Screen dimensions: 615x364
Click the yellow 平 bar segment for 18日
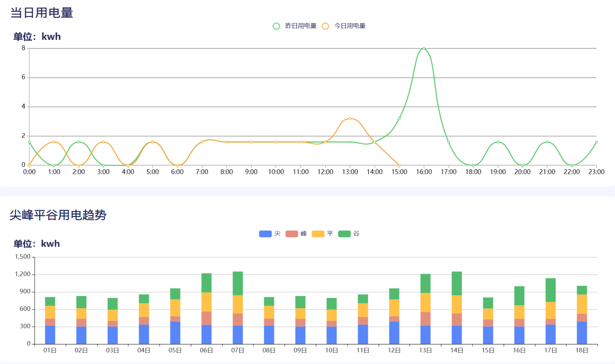(582, 304)
